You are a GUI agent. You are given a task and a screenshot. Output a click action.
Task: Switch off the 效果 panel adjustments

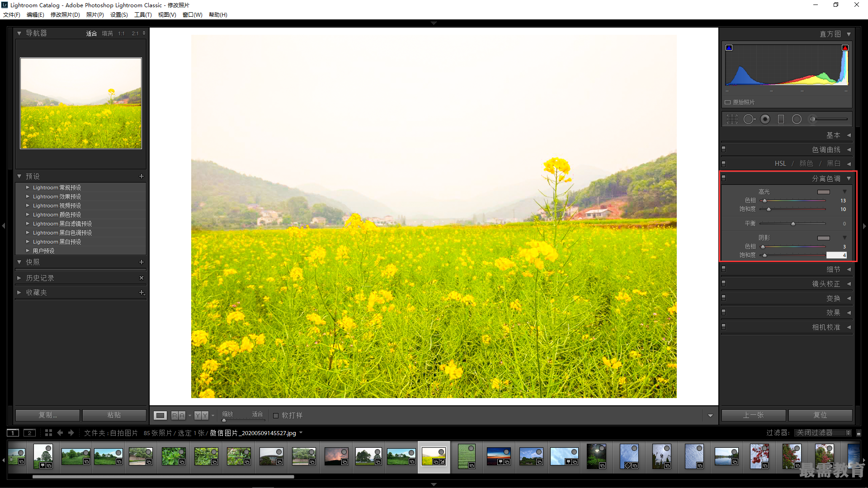(x=724, y=312)
